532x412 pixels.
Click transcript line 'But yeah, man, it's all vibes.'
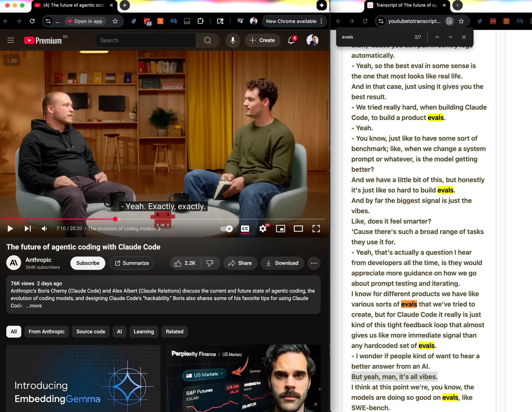[395, 377]
